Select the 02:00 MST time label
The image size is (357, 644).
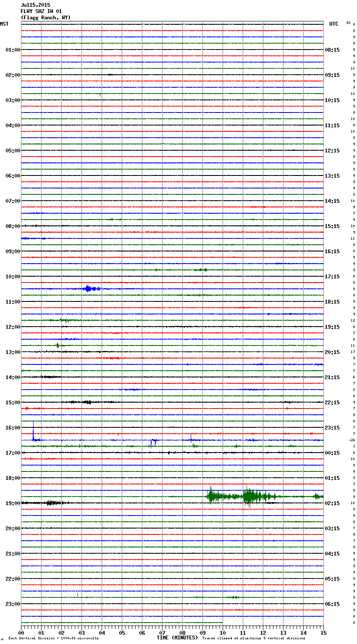tap(13, 75)
